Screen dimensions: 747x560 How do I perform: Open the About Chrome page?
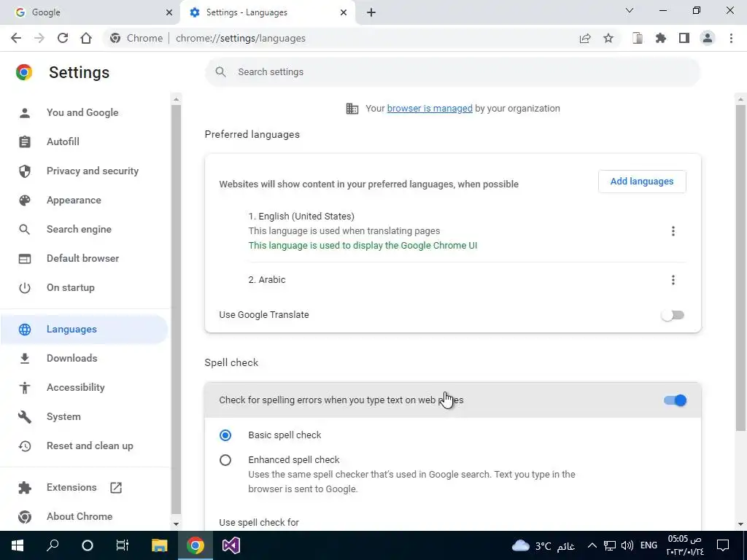pos(80,516)
